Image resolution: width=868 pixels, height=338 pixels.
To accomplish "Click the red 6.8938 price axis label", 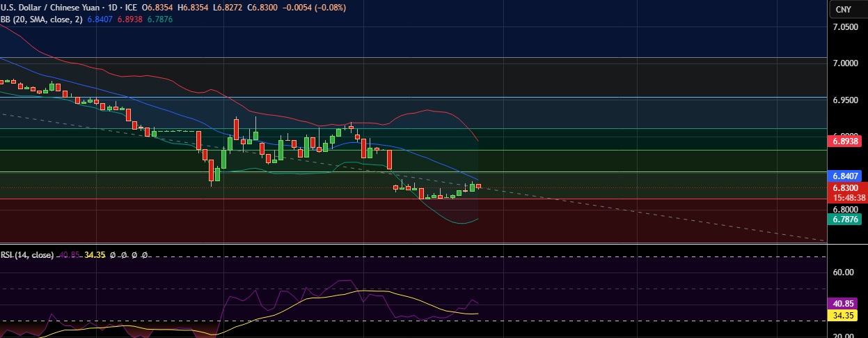I will click(844, 141).
